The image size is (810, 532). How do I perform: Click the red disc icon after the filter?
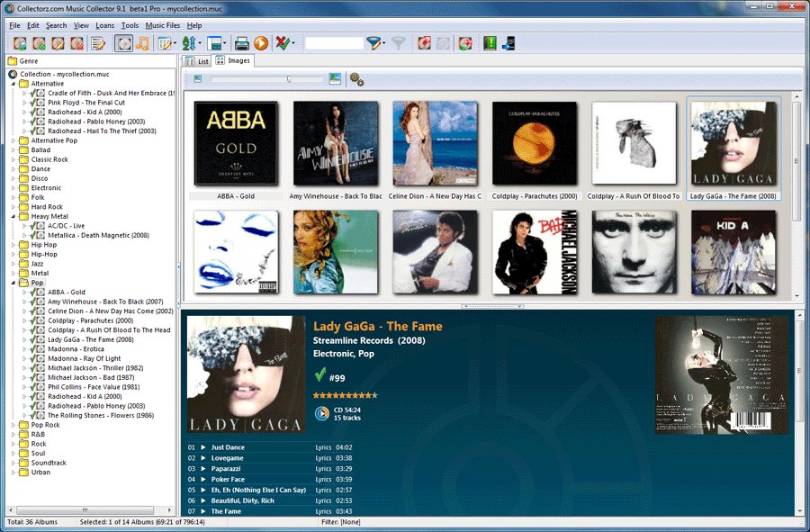(x=424, y=43)
